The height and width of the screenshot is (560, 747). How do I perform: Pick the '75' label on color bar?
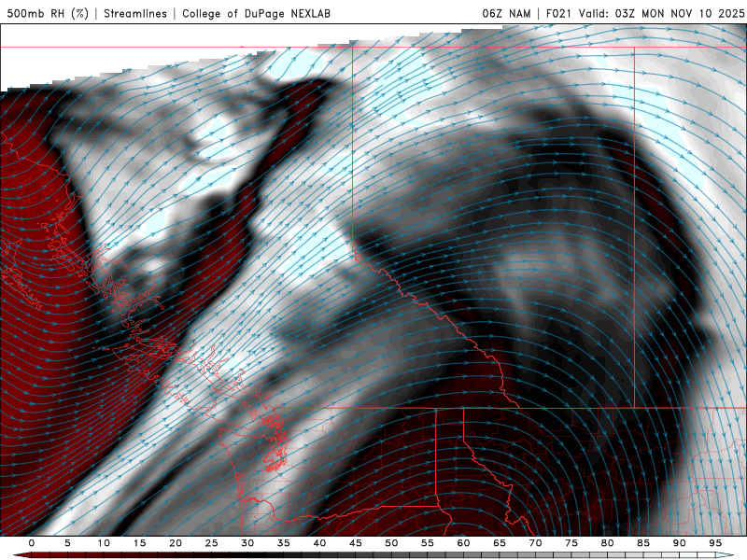(571, 543)
